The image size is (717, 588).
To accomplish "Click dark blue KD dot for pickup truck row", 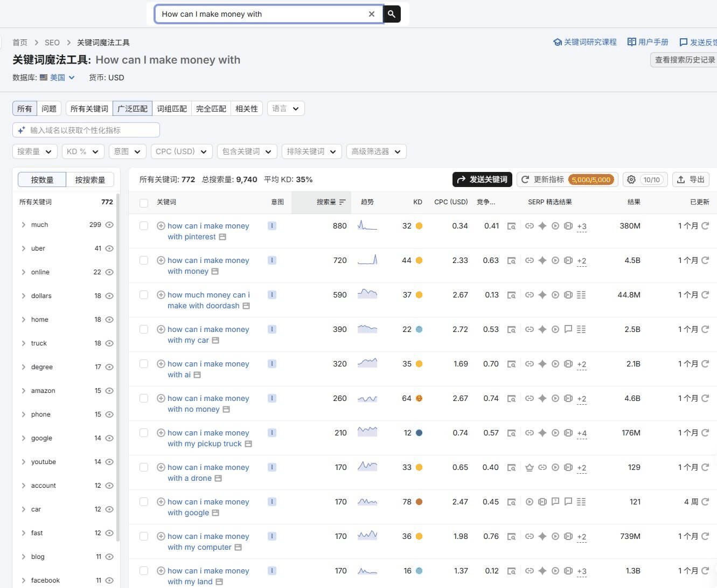I will click(x=419, y=433).
